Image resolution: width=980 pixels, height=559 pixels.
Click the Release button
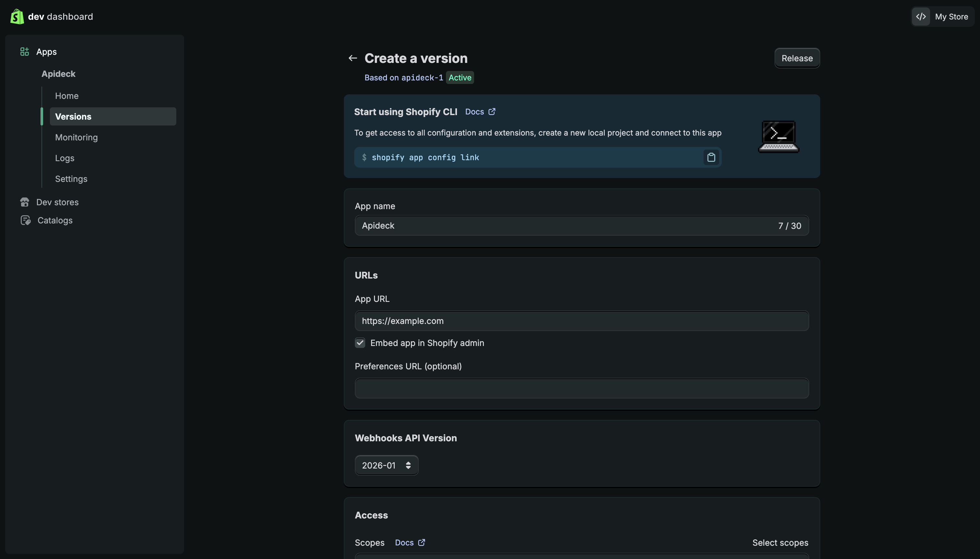tap(797, 58)
